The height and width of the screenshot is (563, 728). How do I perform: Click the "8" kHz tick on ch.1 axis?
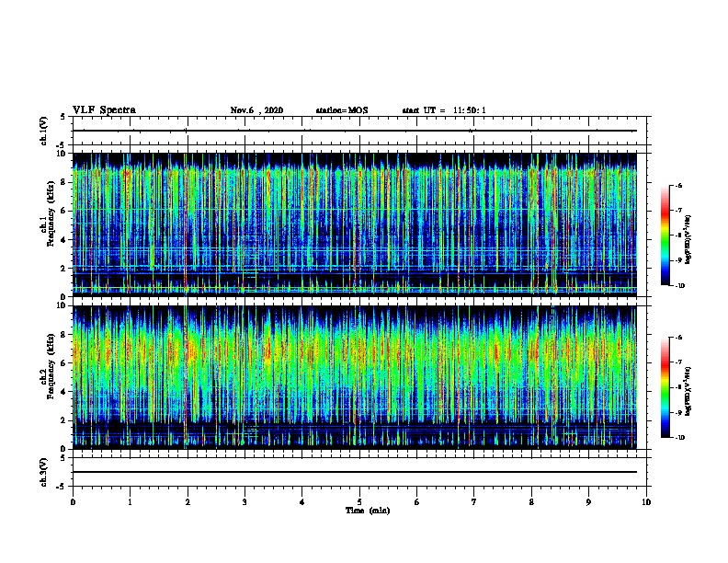coord(63,182)
